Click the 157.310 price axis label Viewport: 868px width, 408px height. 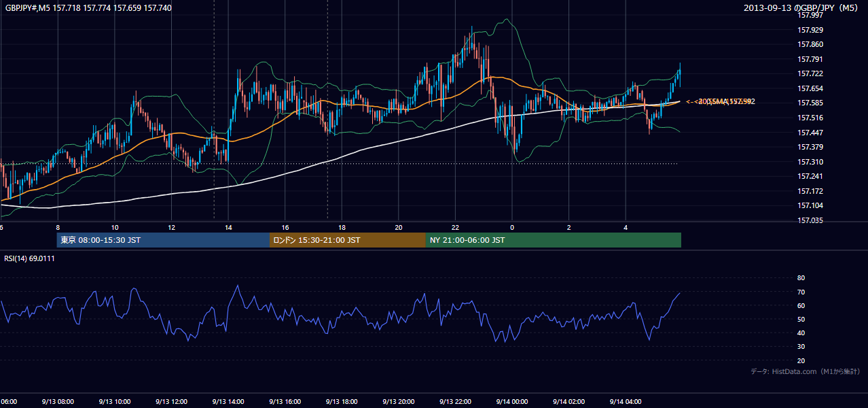coord(810,162)
